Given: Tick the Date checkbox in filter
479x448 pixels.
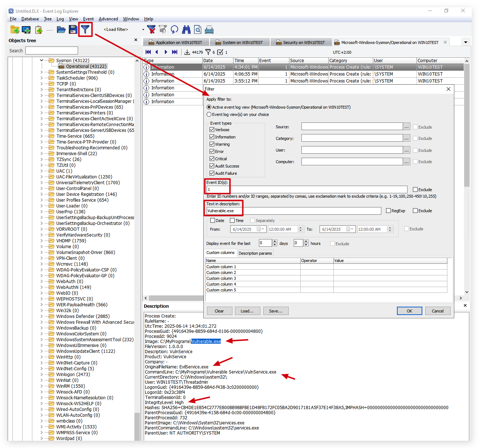Looking at the screenshot, I should click(x=213, y=221).
